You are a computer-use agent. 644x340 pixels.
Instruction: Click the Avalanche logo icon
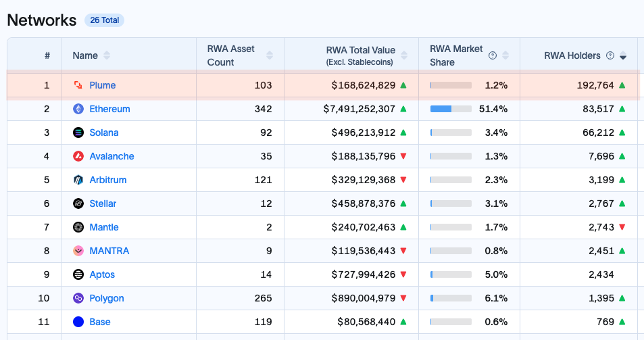(x=78, y=156)
